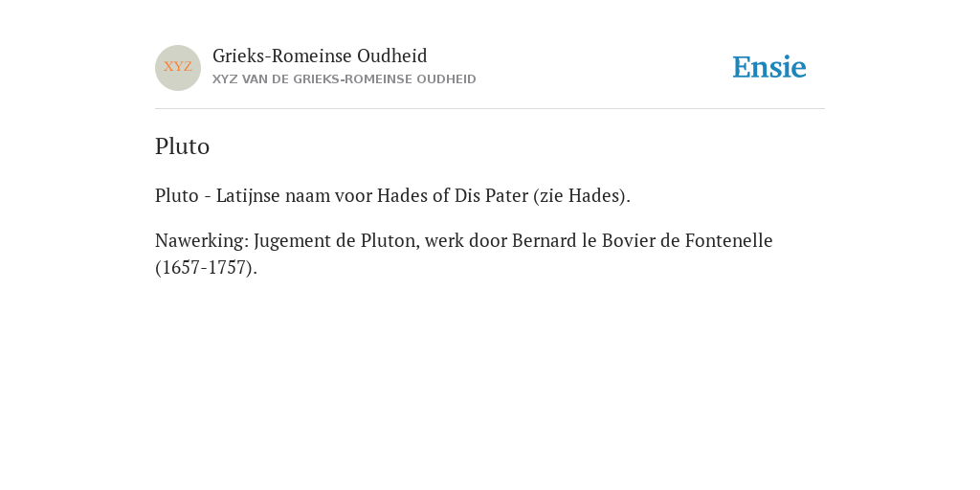The image size is (980, 490).
Task: Click the surname Fontenelle
Action: coord(728,240)
